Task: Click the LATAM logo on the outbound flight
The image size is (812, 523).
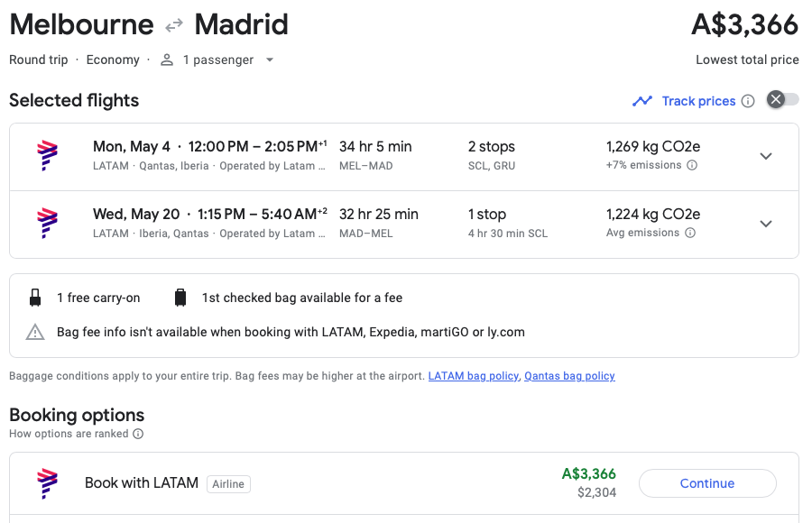Action: (46, 155)
